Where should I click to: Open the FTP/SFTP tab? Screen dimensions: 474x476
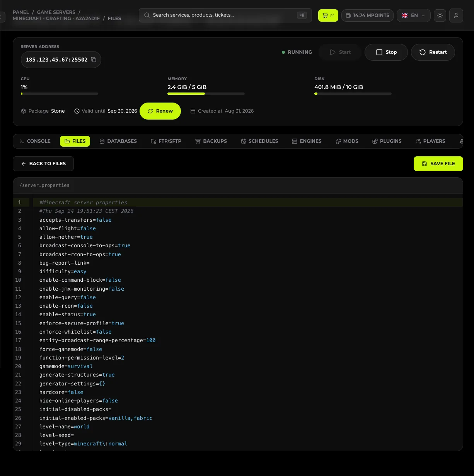coord(166,141)
